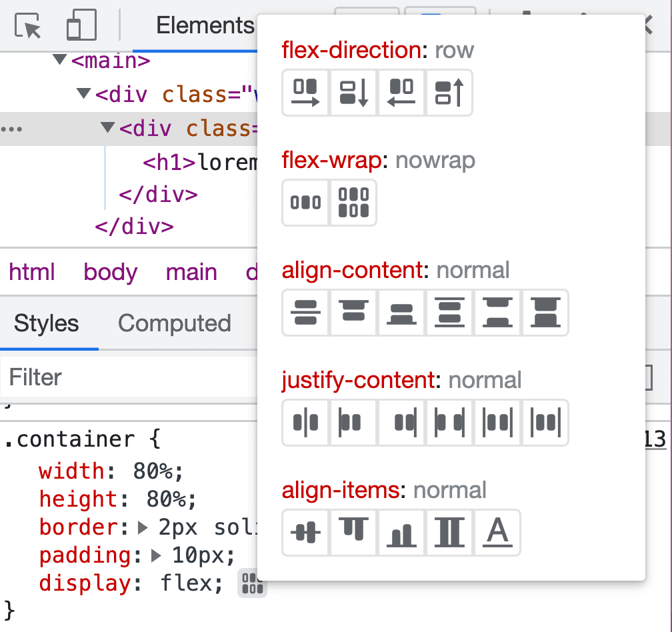Image resolution: width=672 pixels, height=632 pixels.
Task: Collapse the main element in DOM tree
Action: coord(59,61)
